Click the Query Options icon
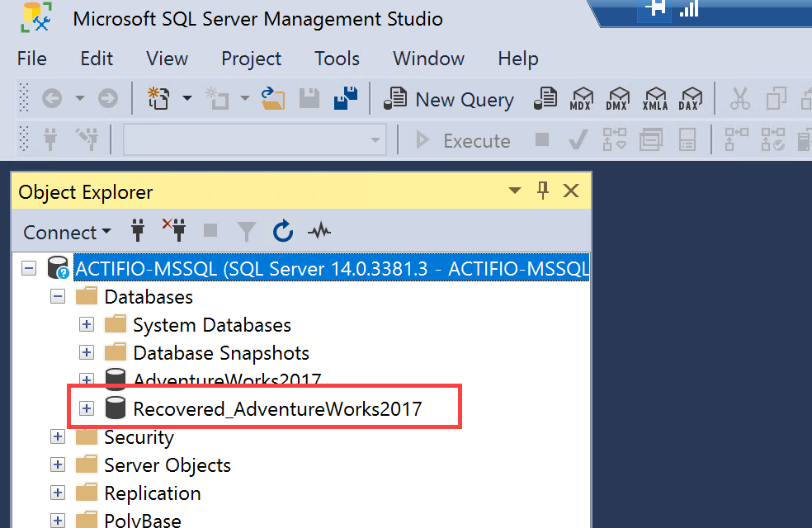Viewport: 812px width, 528px height. click(x=651, y=139)
